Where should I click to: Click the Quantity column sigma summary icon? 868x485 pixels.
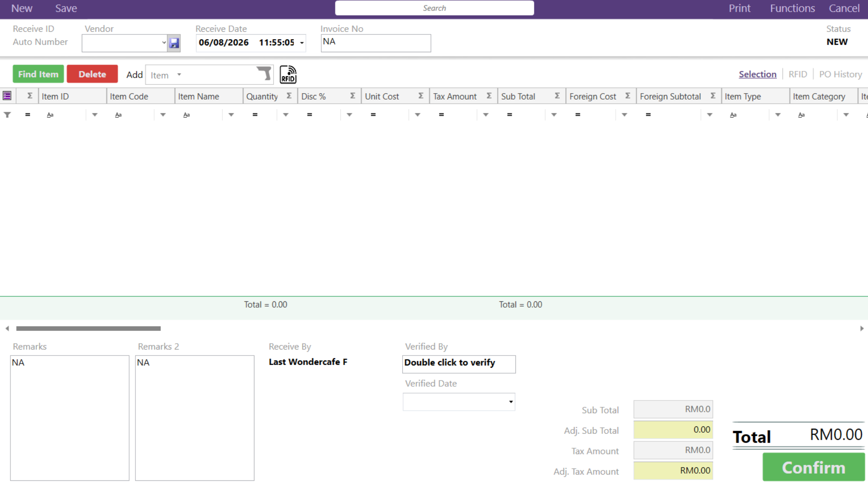coord(289,96)
